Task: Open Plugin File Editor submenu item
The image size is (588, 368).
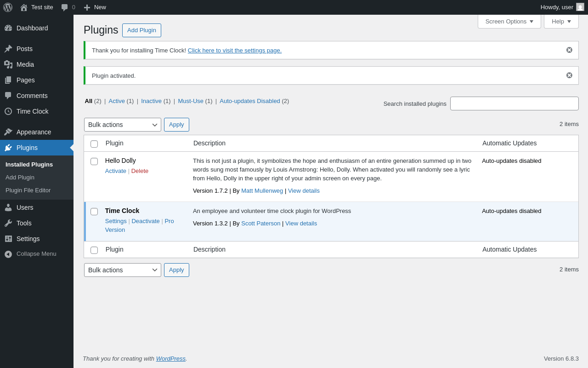Action: [x=28, y=190]
